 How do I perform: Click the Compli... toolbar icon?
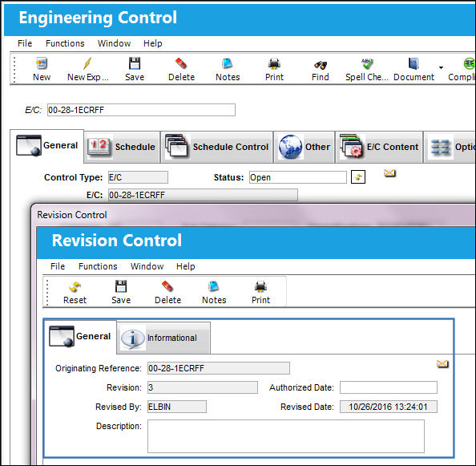[462, 69]
